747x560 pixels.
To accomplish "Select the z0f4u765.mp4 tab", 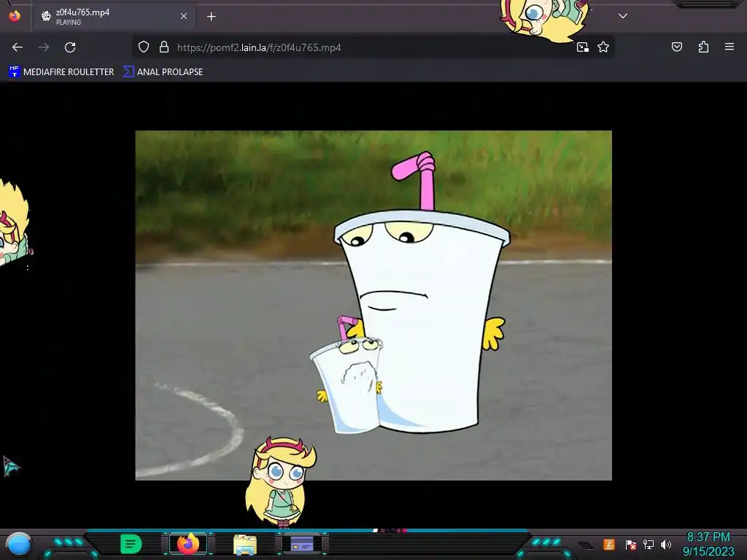I will [x=115, y=17].
